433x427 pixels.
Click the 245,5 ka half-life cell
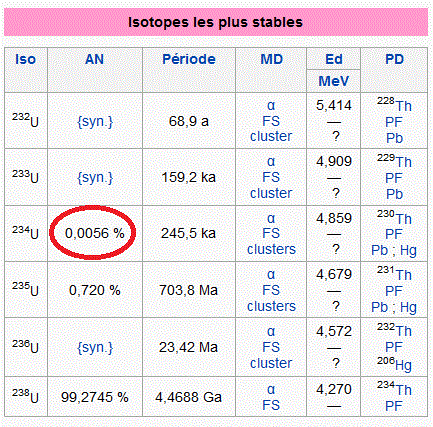point(189,233)
